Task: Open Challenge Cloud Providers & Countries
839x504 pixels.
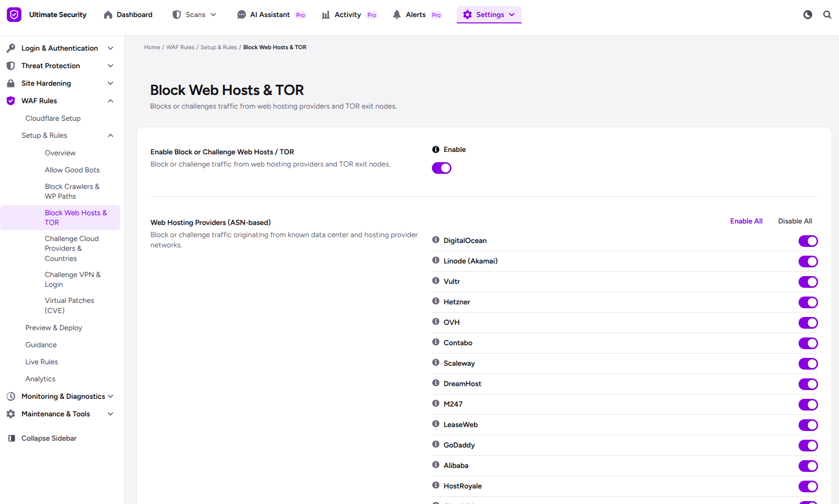Action: coord(72,248)
